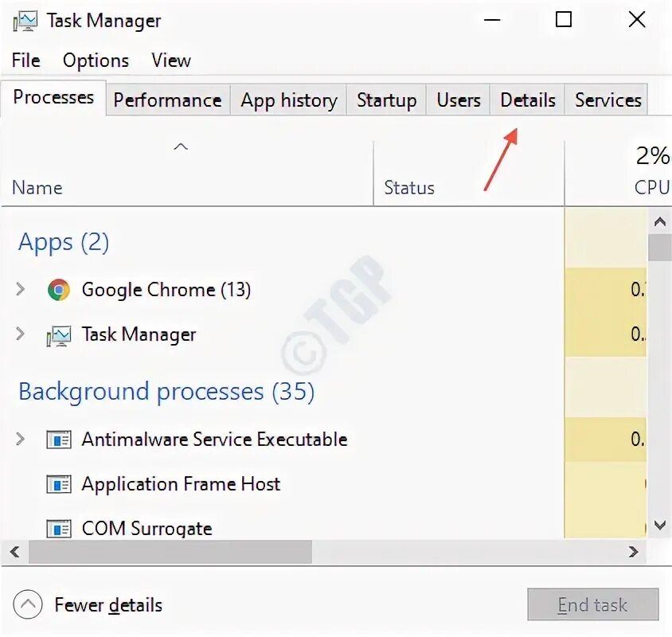Click the Application Frame Host icon
This screenshot has height=637, width=672.
tap(58, 484)
